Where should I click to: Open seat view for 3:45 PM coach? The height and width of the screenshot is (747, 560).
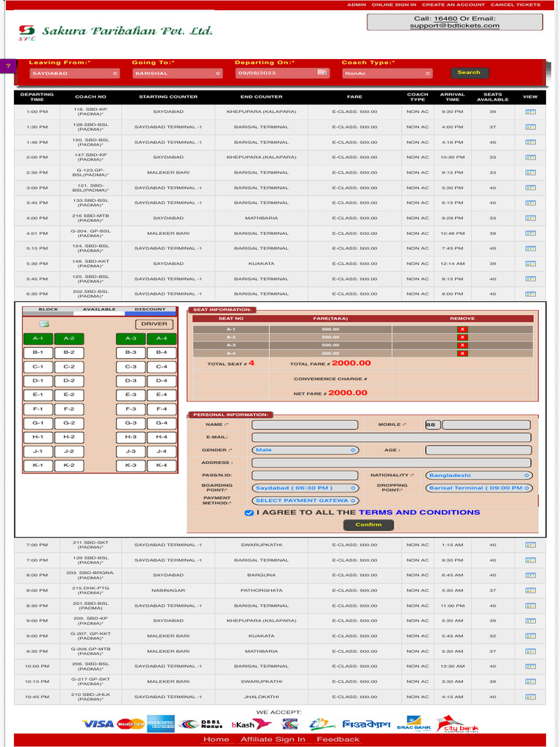[530, 203]
